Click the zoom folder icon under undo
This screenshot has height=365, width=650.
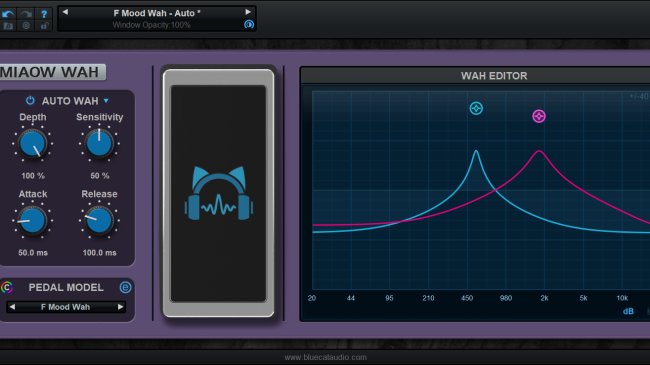[x=8, y=26]
